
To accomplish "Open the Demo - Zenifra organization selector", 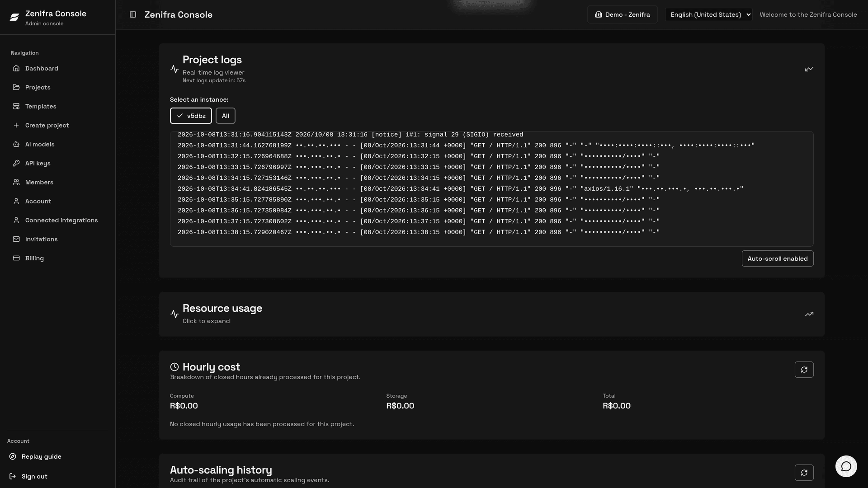I will coord(622,14).
